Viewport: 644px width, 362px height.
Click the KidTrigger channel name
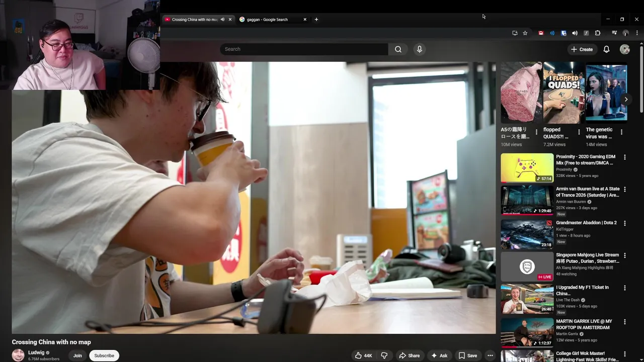[x=566, y=229]
